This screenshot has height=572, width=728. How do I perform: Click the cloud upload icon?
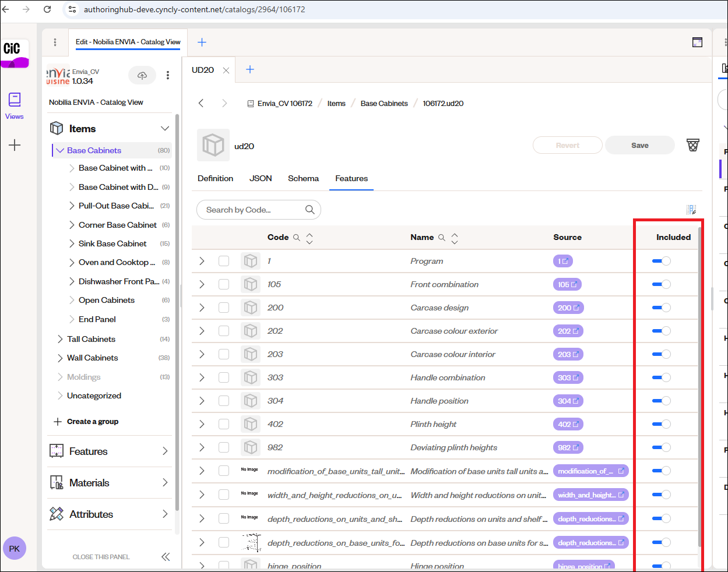[142, 75]
